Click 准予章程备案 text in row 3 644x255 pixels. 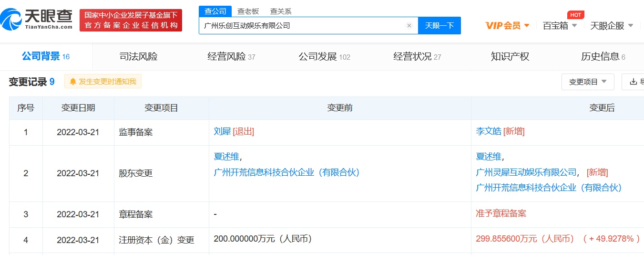tap(501, 213)
